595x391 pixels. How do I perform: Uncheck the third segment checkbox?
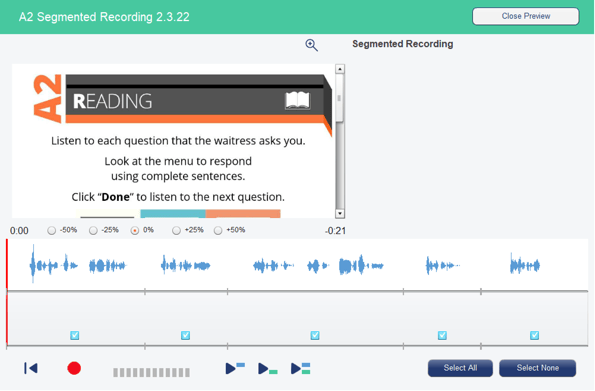(315, 335)
